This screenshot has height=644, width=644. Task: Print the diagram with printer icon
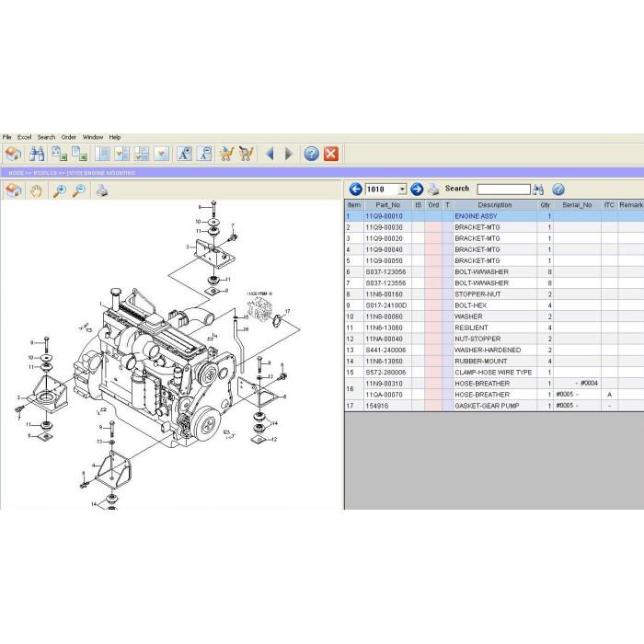coord(101,190)
